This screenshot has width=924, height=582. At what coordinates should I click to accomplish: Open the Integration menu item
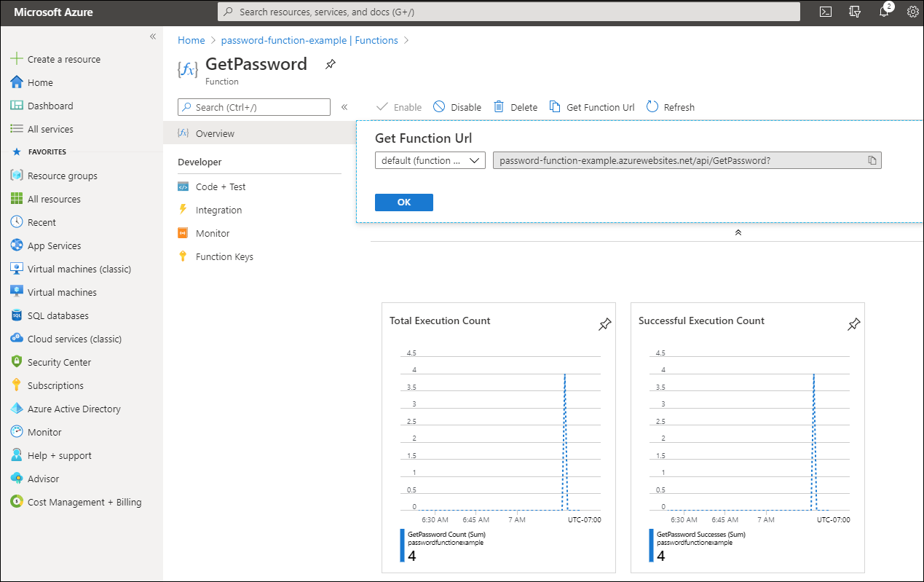pos(218,210)
